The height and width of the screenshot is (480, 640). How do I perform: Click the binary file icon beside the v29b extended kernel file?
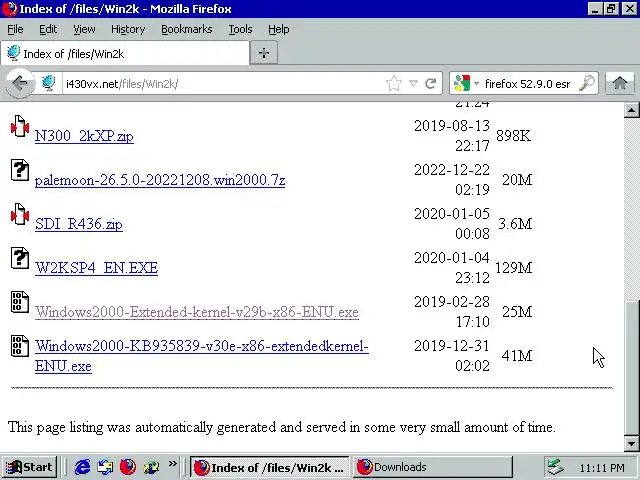pyautogui.click(x=20, y=302)
